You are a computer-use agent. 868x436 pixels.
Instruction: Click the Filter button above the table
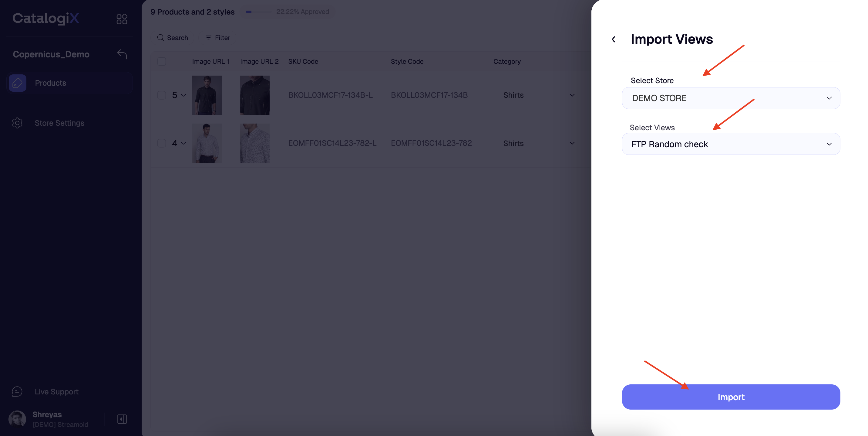click(x=218, y=38)
